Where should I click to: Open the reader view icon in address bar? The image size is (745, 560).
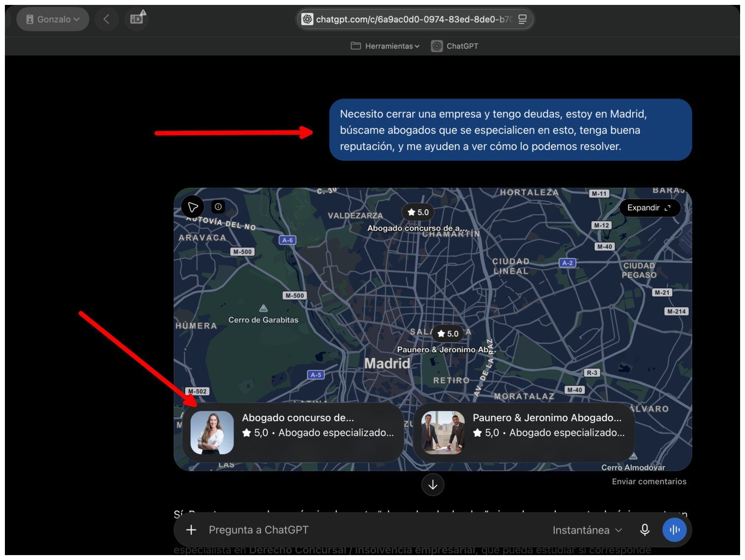click(522, 20)
